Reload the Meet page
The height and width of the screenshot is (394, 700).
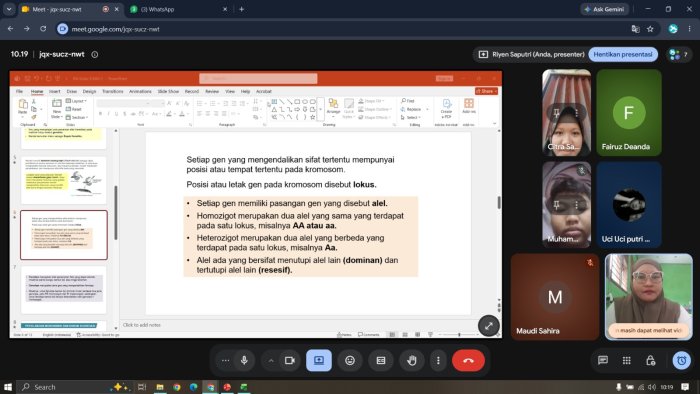[43, 29]
